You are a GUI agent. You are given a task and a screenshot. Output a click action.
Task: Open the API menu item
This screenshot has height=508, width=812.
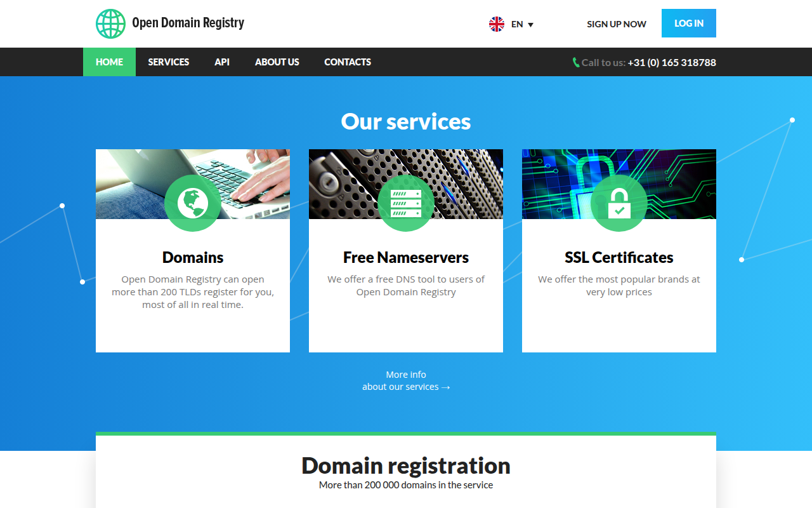(x=222, y=62)
